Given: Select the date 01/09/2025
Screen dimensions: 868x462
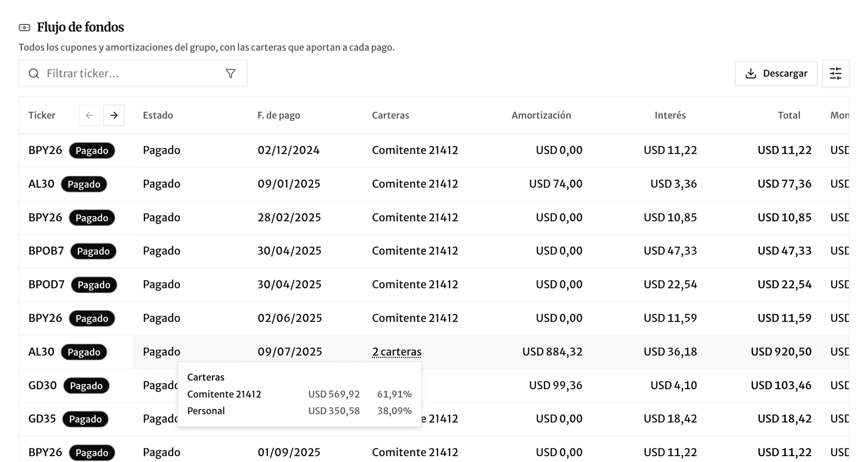Looking at the screenshot, I should [x=289, y=452].
